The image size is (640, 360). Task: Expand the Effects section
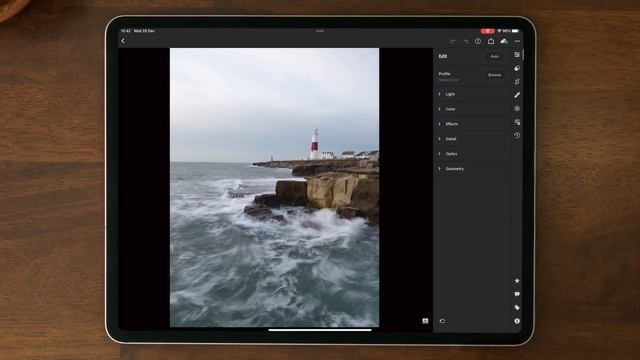coord(472,124)
